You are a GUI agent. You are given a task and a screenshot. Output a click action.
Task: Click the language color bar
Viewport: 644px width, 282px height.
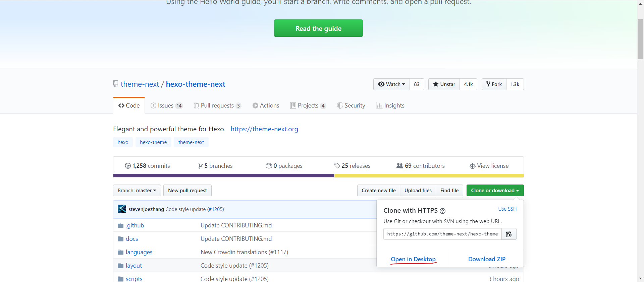tap(318, 175)
